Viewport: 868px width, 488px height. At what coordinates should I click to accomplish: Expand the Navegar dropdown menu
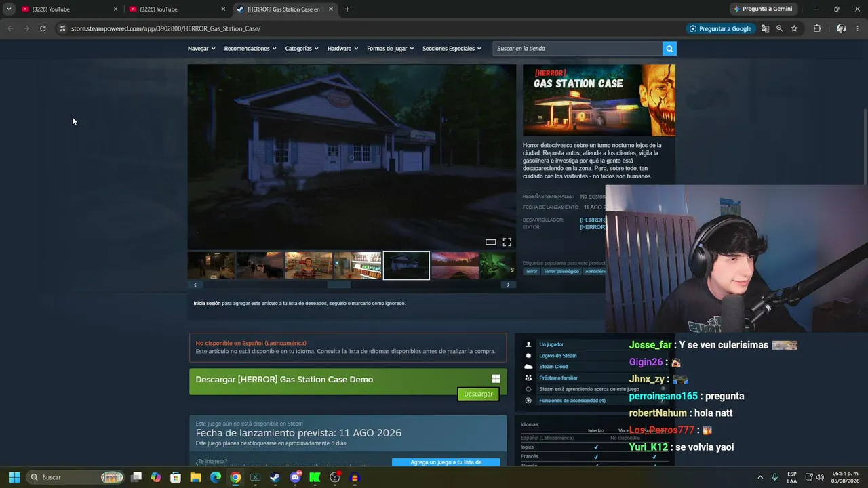[201, 49]
